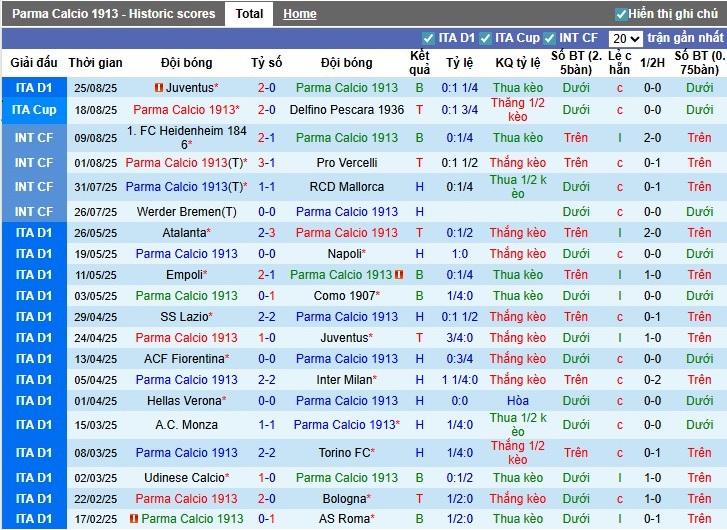This screenshot has width=727, height=530.
Task: Open the 20 recent matches dropdown
Action: point(625,38)
